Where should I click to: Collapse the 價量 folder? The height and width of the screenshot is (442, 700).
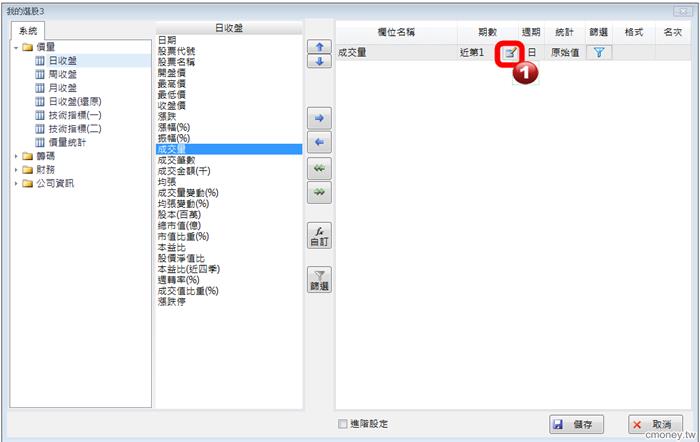(x=16, y=47)
